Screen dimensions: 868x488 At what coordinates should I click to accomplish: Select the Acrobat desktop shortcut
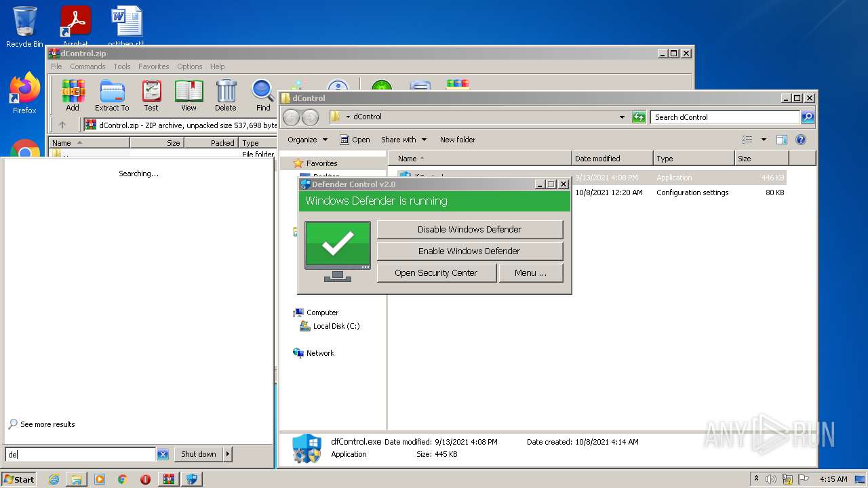pyautogui.click(x=75, y=26)
